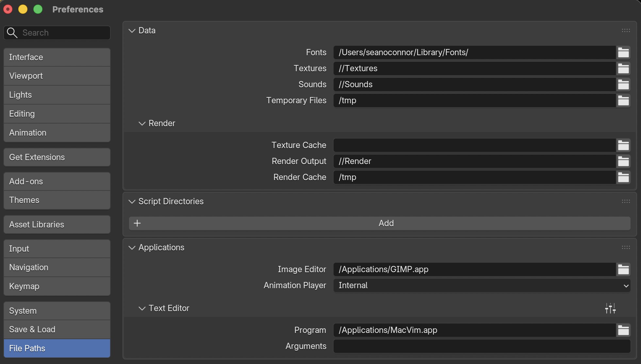Click the magnifier icon in search box
641x364 pixels.
12,33
